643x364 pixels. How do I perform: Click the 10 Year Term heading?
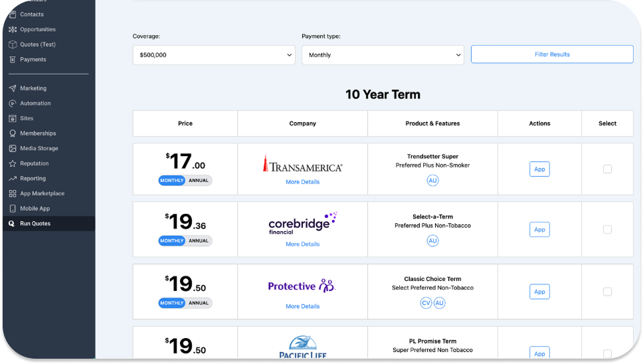click(x=383, y=95)
